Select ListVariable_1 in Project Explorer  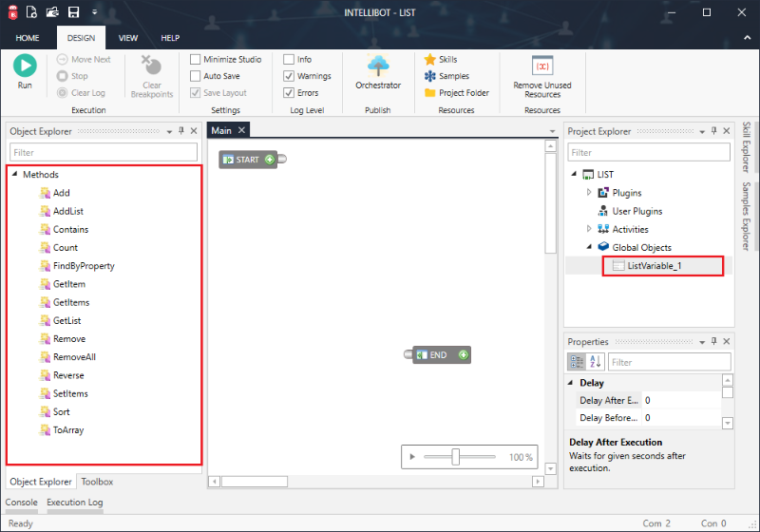tap(654, 266)
